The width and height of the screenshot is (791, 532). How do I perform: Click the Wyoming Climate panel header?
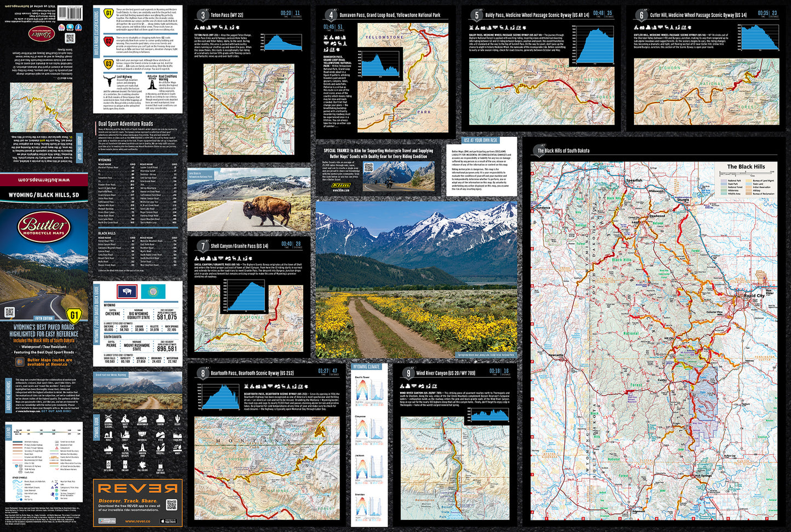[367, 367]
